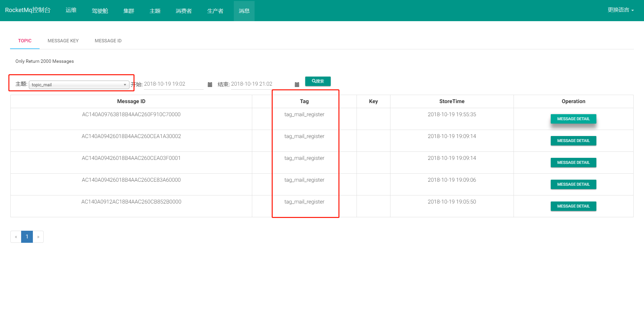
Task: Open the 生产者 navigation menu
Action: pyautogui.click(x=215, y=11)
